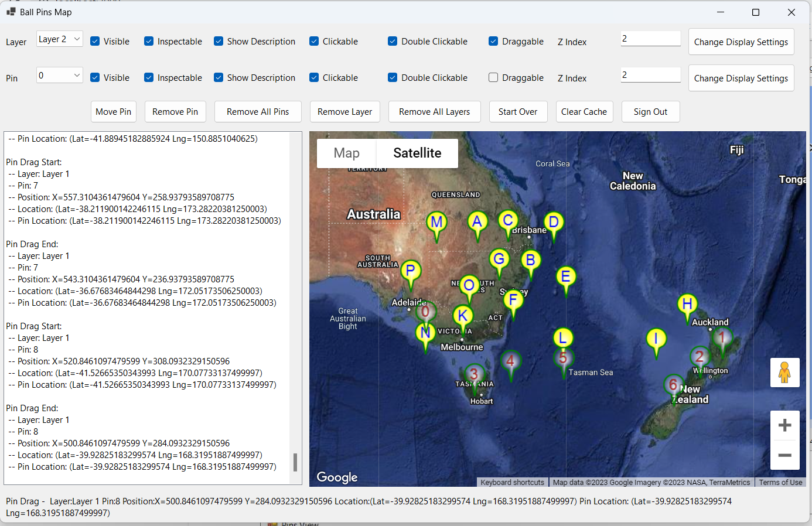Click the yellow pin E marker
This screenshot has width=812, height=526.
coord(565,276)
